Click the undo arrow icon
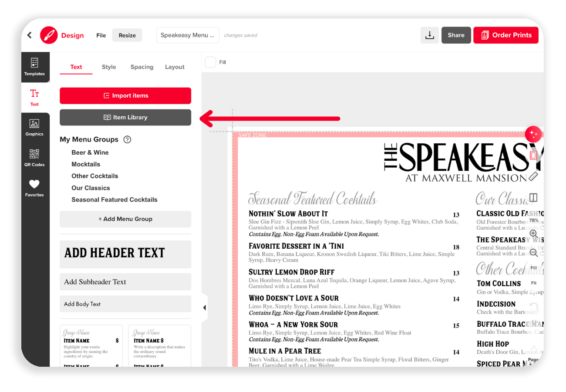Image resolution: width=566 pixels, height=392 pixels. pos(534,307)
